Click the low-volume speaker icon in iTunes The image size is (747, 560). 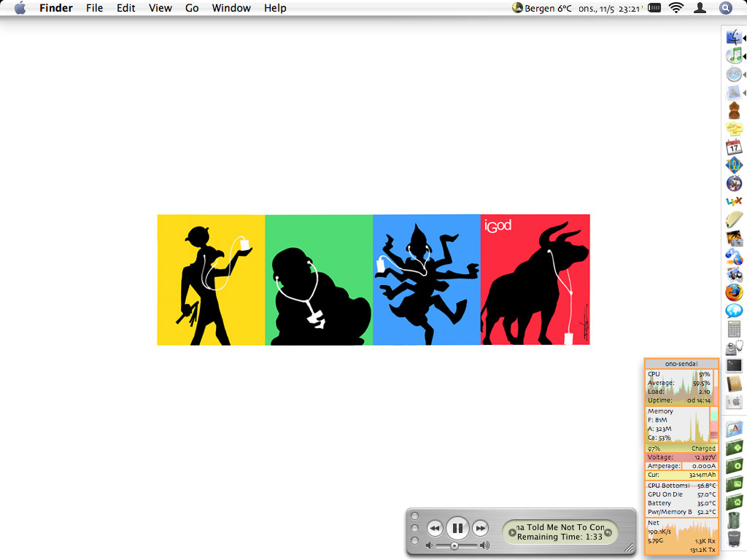429,545
